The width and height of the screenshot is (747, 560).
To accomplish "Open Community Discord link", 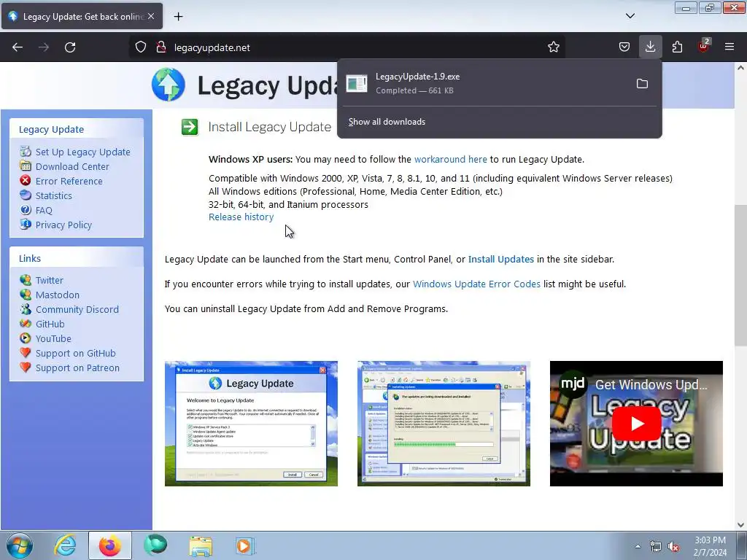I will 77,309.
